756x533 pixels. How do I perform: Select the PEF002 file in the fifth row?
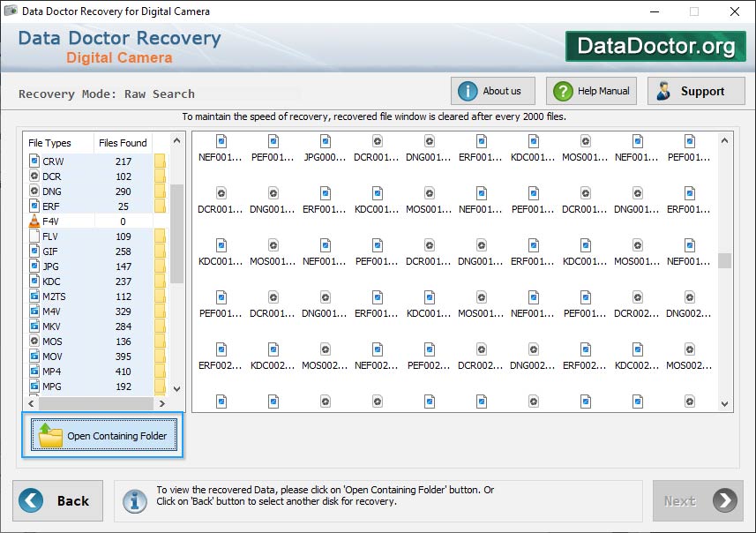(x=429, y=357)
